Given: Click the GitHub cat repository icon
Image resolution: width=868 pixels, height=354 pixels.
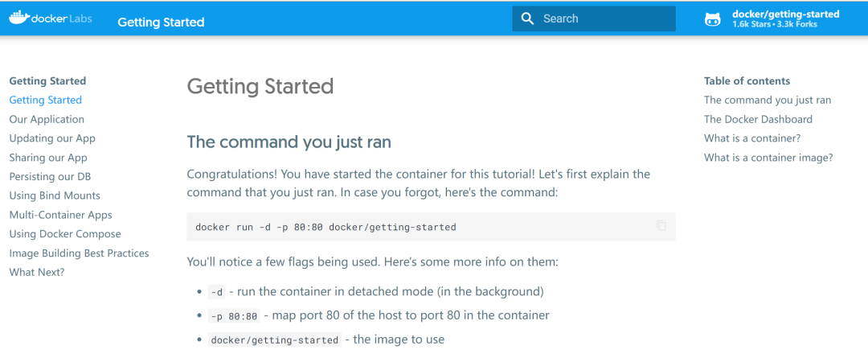Looking at the screenshot, I should [x=712, y=19].
